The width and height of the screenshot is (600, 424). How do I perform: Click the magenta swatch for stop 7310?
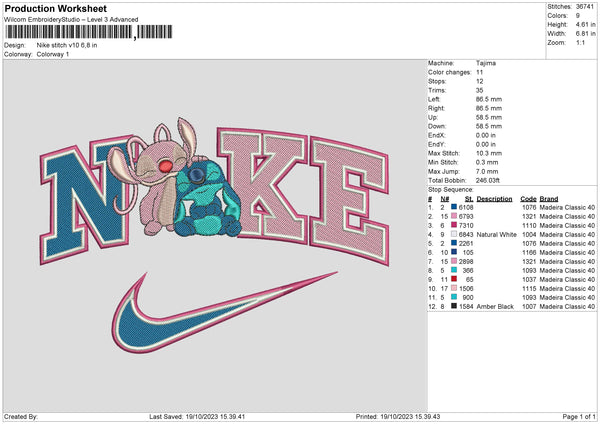(454, 225)
